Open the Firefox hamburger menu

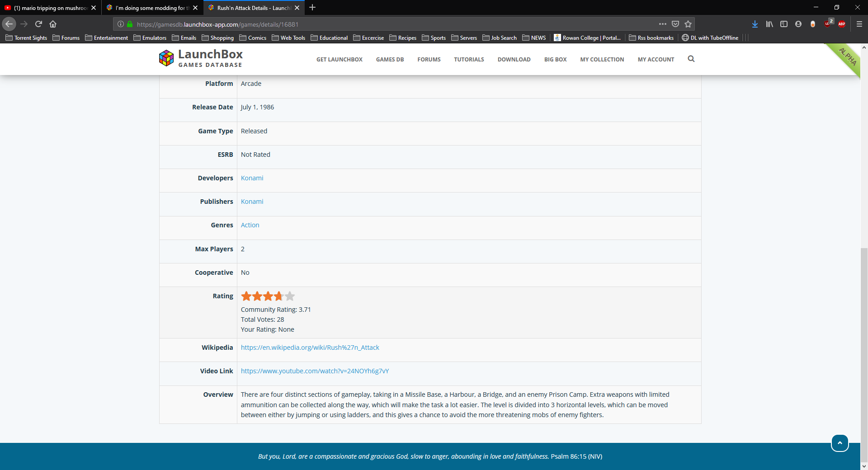(x=859, y=24)
